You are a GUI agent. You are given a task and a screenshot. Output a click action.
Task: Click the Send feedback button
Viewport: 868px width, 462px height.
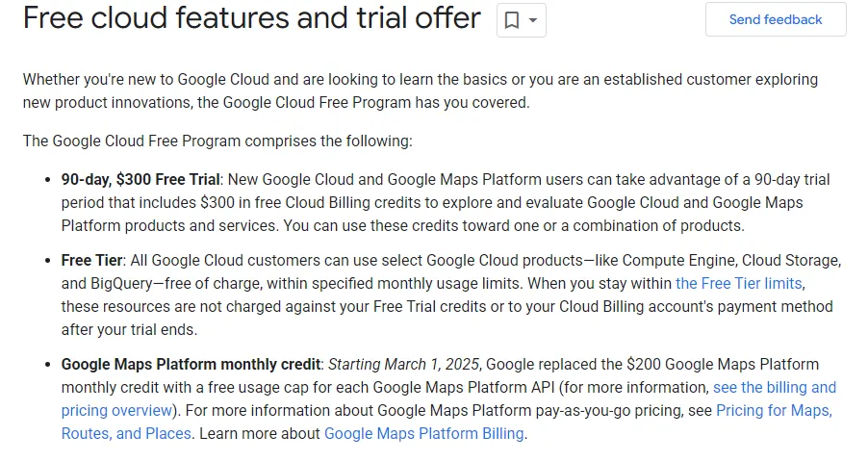point(776,19)
